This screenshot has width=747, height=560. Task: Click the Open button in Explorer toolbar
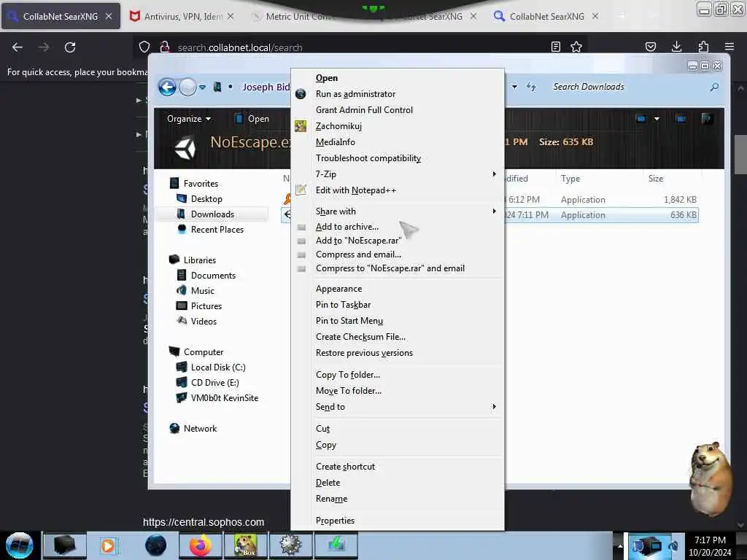click(252, 119)
